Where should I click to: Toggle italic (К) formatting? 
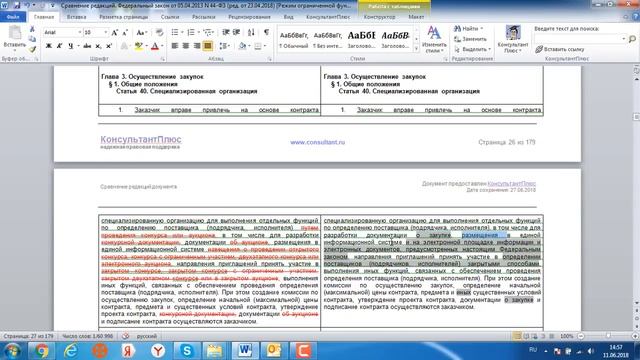tap(59, 46)
